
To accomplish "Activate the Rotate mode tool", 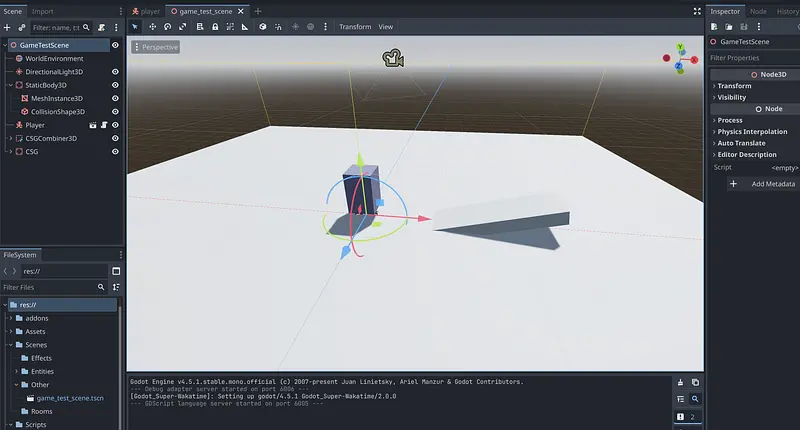I will [x=167, y=27].
